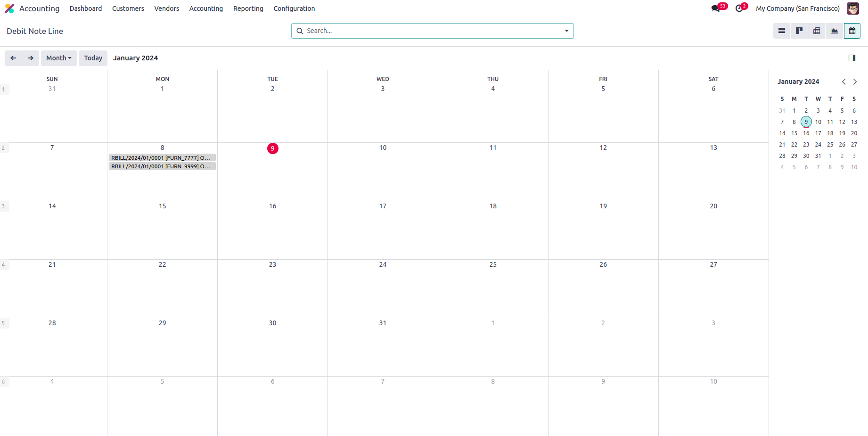Switch to kanban view

pyautogui.click(x=799, y=31)
